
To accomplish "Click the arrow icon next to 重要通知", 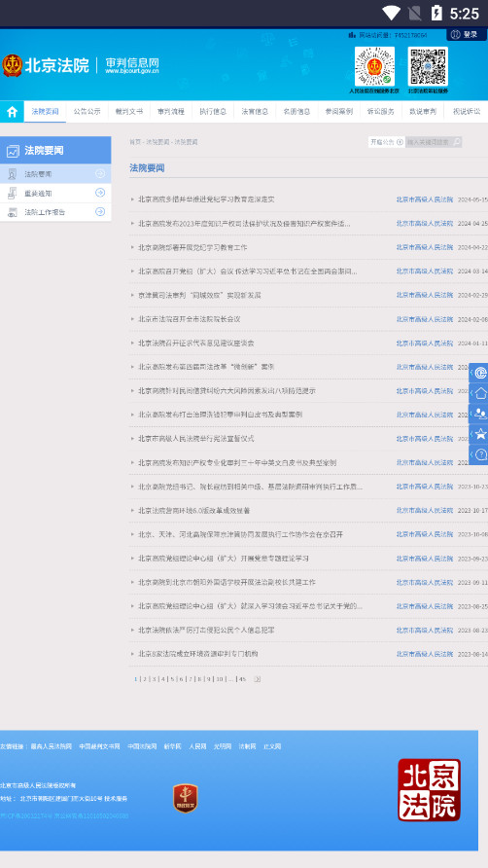I will tap(100, 193).
